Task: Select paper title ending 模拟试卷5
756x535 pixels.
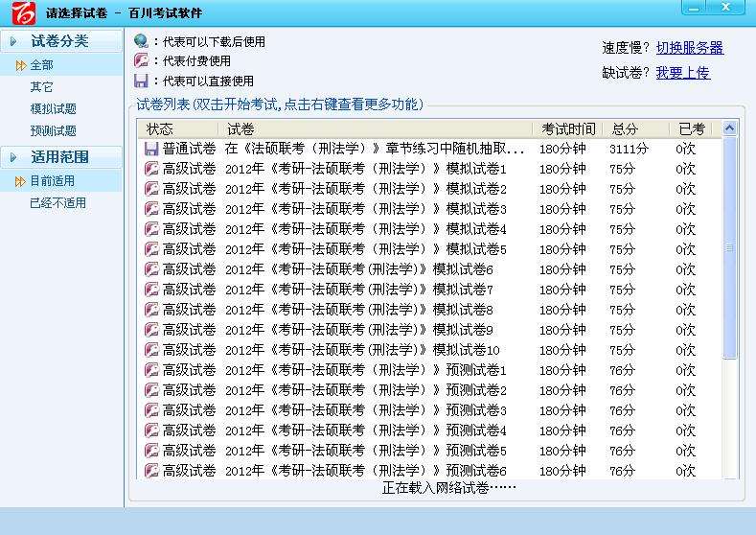Action: (x=365, y=249)
